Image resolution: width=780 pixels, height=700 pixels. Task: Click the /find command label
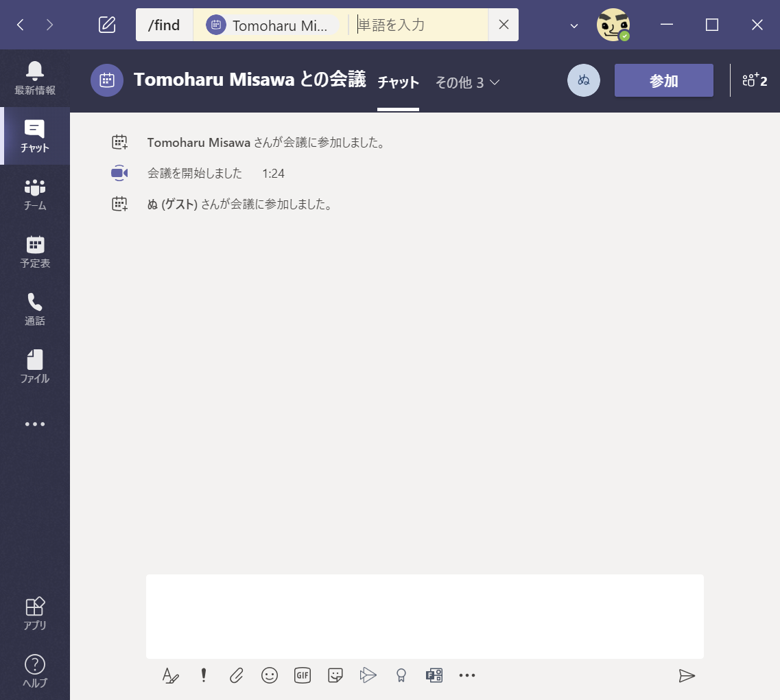[164, 25]
